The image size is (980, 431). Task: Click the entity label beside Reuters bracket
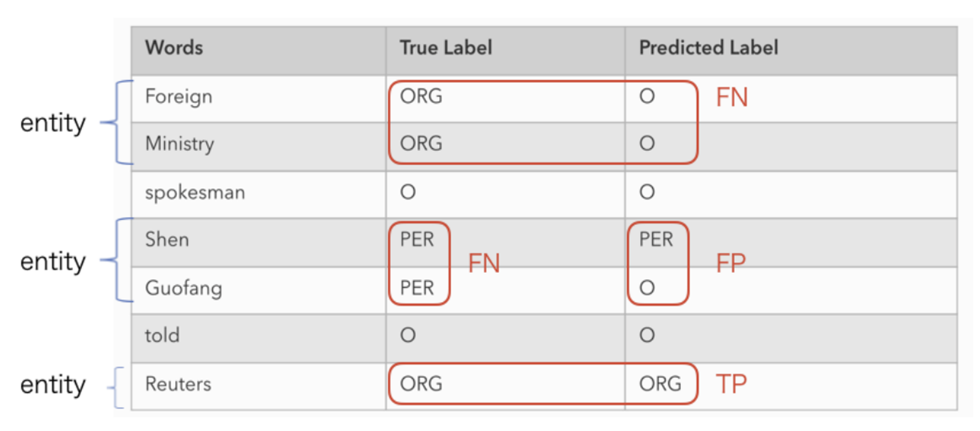[53, 385]
